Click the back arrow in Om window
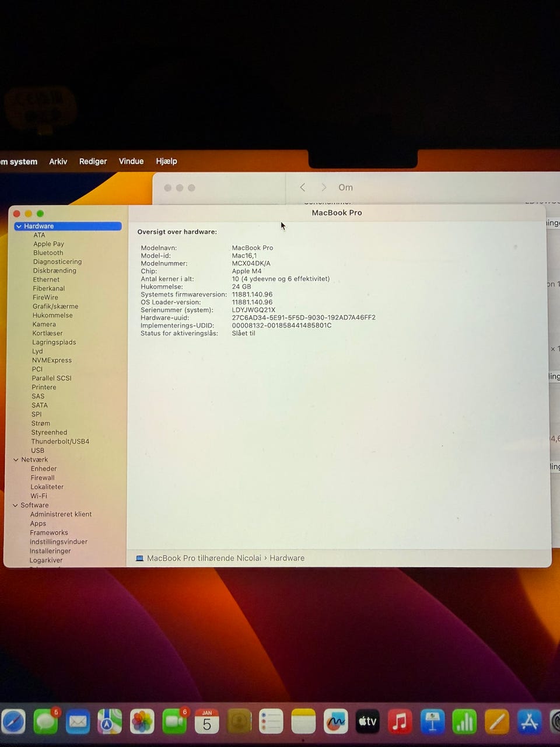 point(302,187)
